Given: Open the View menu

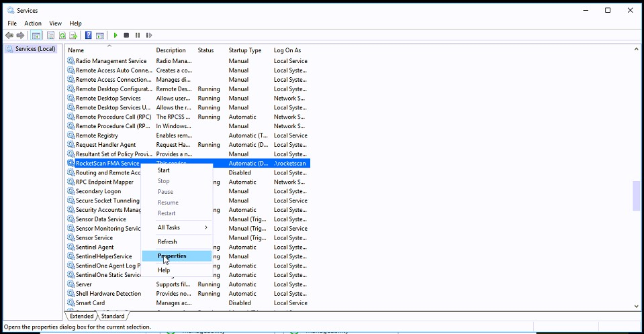Looking at the screenshot, I should coord(56,23).
